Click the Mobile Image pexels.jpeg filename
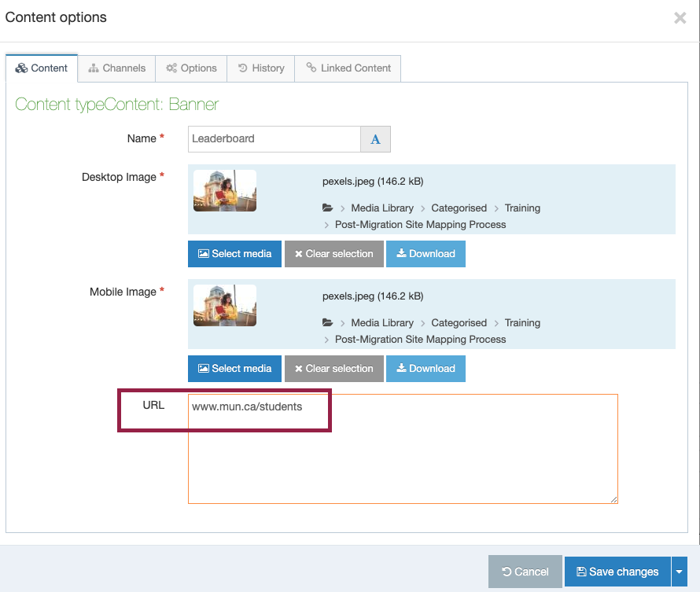700x592 pixels. coord(373,296)
